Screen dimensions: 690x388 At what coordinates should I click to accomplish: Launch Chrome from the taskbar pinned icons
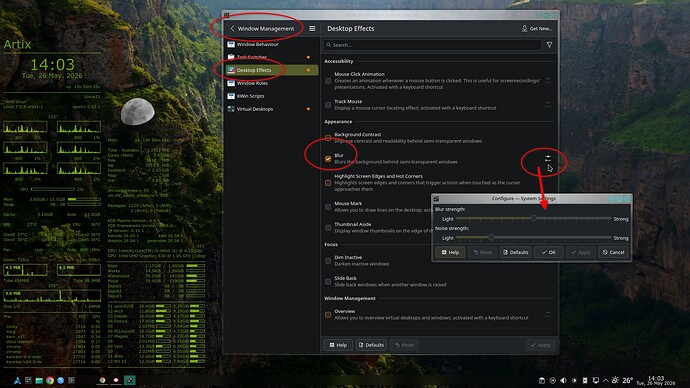tap(50, 381)
